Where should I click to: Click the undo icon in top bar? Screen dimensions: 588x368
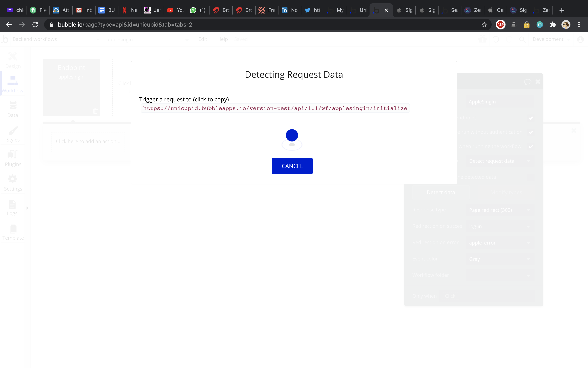pyautogui.click(x=496, y=39)
